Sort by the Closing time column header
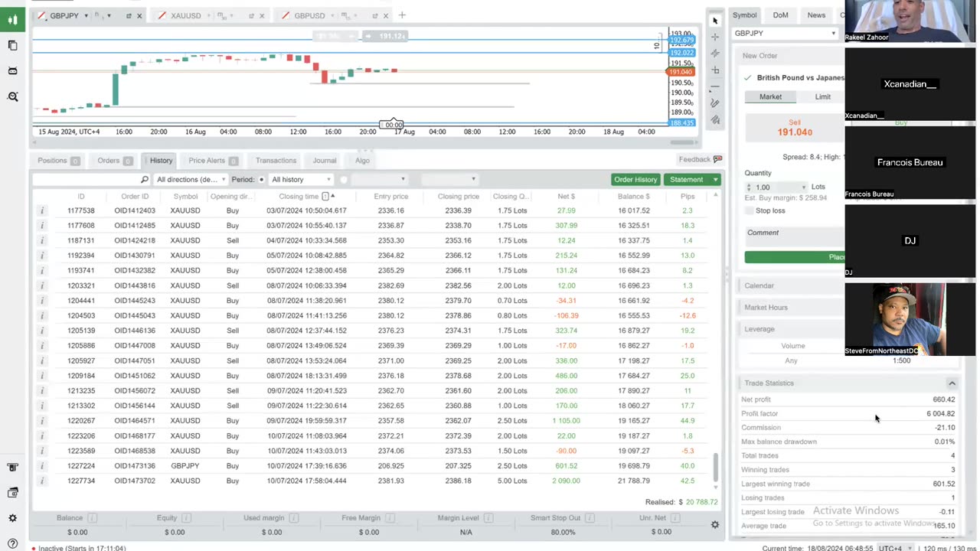 coord(299,197)
